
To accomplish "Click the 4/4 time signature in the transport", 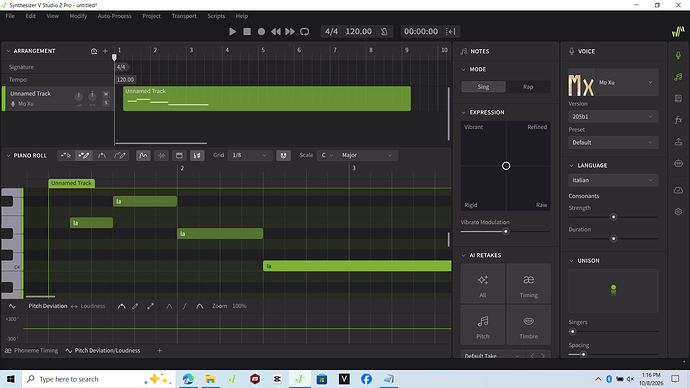I will (331, 31).
